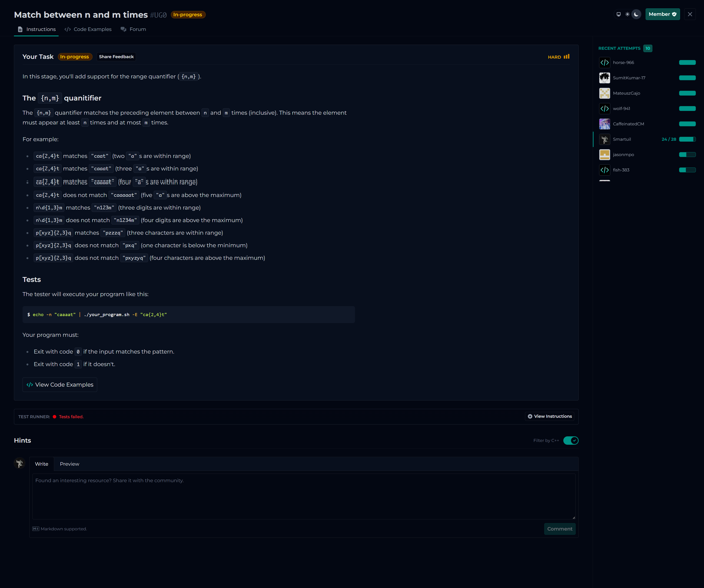Click the hint comment text area

[x=303, y=496]
